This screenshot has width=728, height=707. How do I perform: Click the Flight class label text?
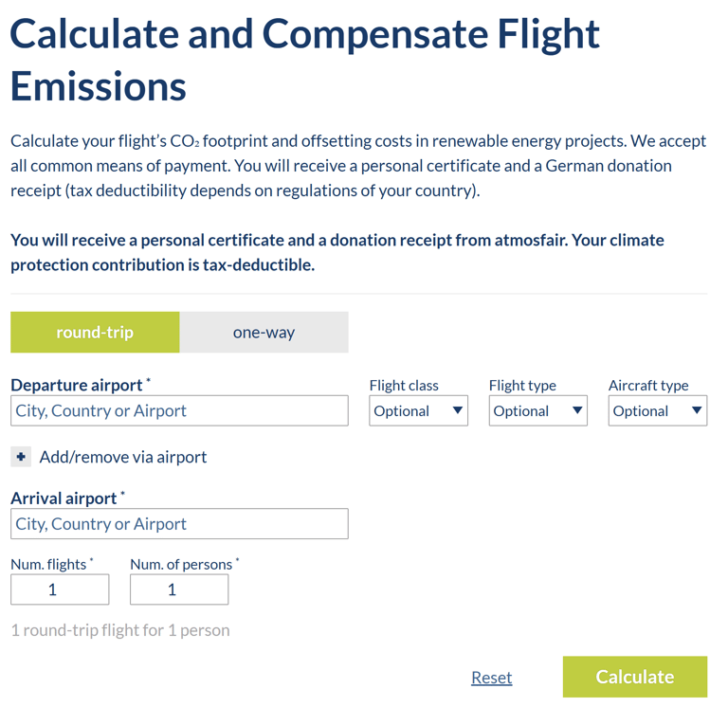[404, 386]
